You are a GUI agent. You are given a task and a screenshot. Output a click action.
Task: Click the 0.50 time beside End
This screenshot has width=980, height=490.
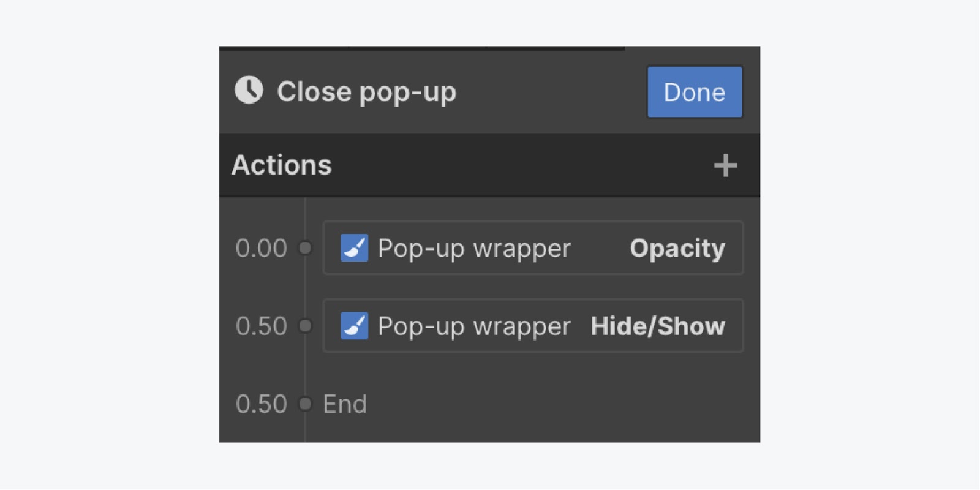(x=262, y=404)
